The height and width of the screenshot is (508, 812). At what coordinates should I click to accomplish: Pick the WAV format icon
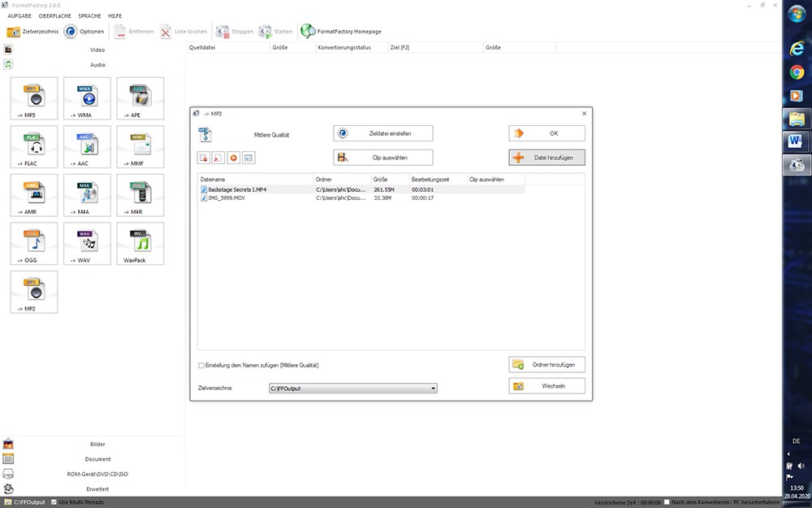pos(87,243)
